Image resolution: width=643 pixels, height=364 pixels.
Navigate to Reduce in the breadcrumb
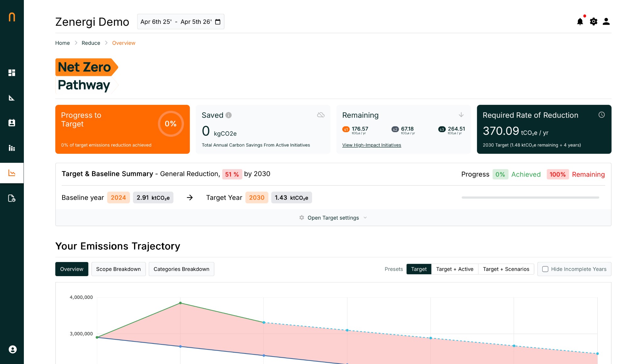(x=90, y=43)
